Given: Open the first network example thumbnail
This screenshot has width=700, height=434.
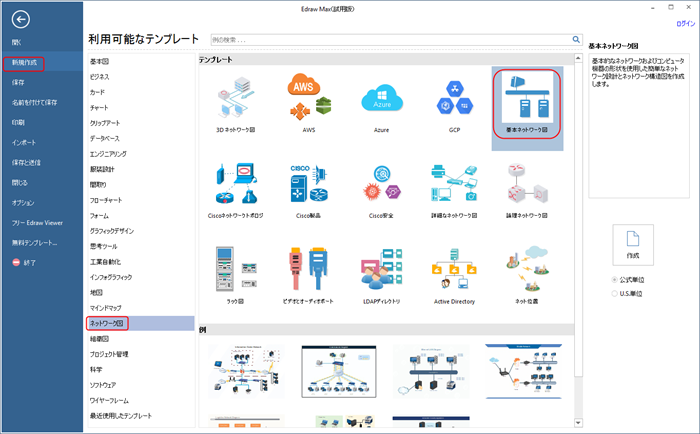Looking at the screenshot, I should coord(246,371).
